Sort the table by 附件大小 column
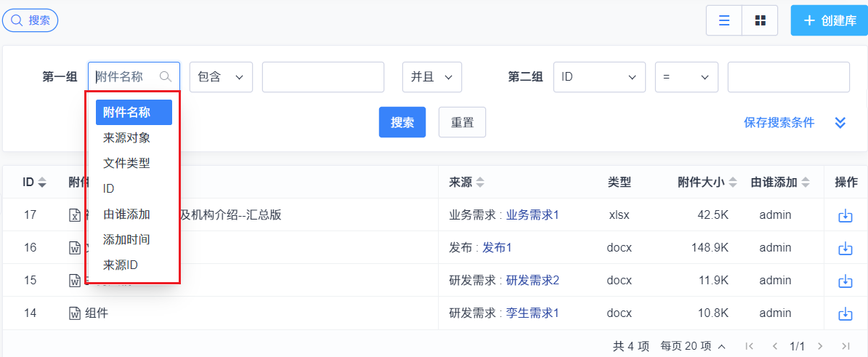The width and height of the screenshot is (868, 357). (707, 182)
